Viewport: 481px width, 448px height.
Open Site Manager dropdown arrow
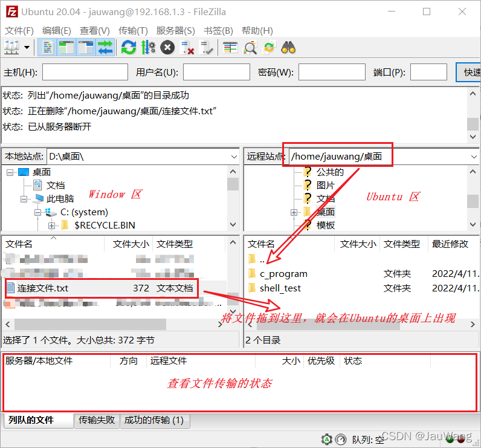[x=27, y=48]
